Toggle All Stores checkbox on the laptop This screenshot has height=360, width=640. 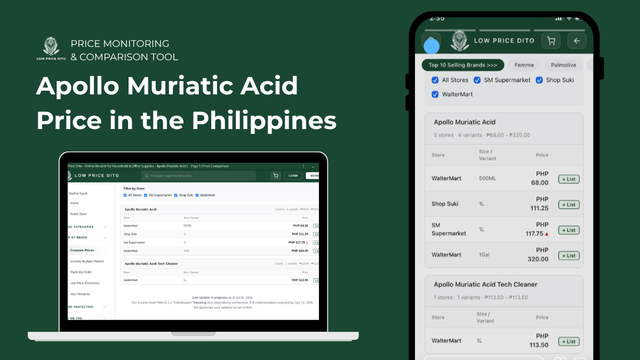pyautogui.click(x=125, y=195)
